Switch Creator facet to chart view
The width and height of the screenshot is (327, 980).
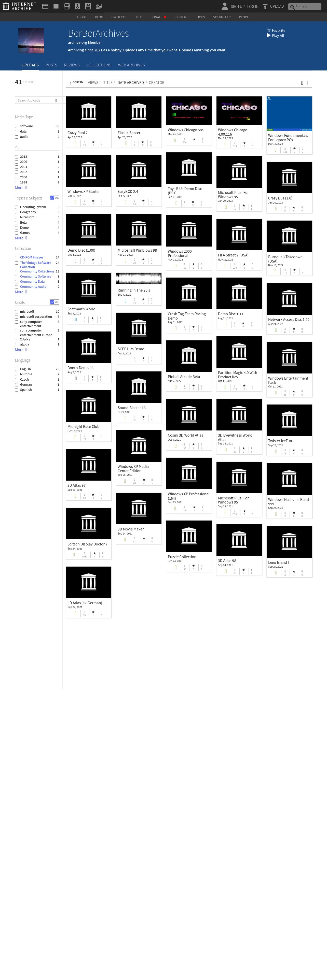(x=52, y=302)
